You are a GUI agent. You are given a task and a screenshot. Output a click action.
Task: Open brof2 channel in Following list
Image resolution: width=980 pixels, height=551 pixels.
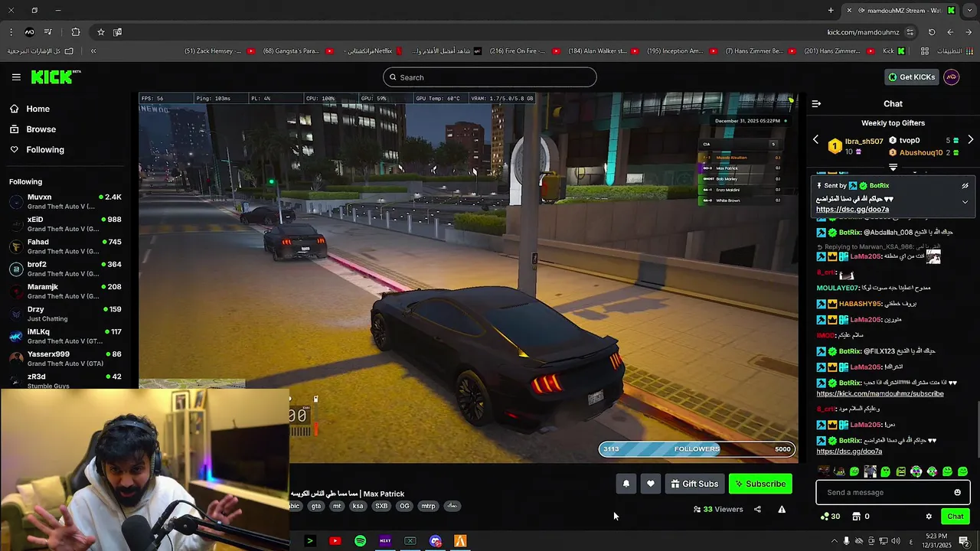[x=65, y=269]
